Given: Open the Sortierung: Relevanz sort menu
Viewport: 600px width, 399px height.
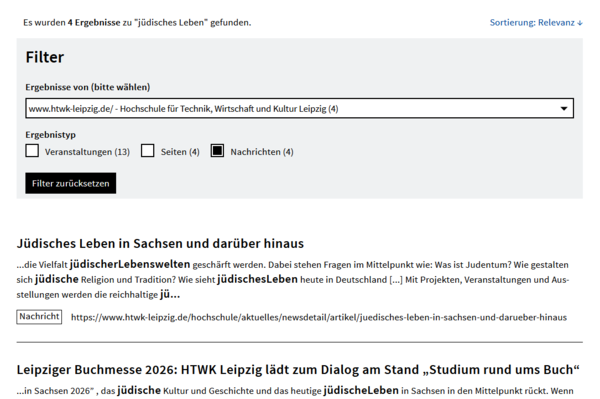Looking at the screenshot, I should click(x=536, y=23).
